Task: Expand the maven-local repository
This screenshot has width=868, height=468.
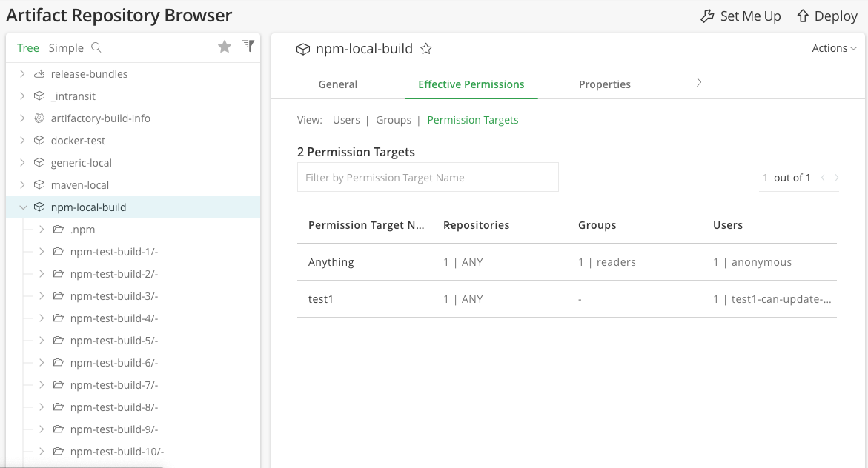Action: (22, 184)
